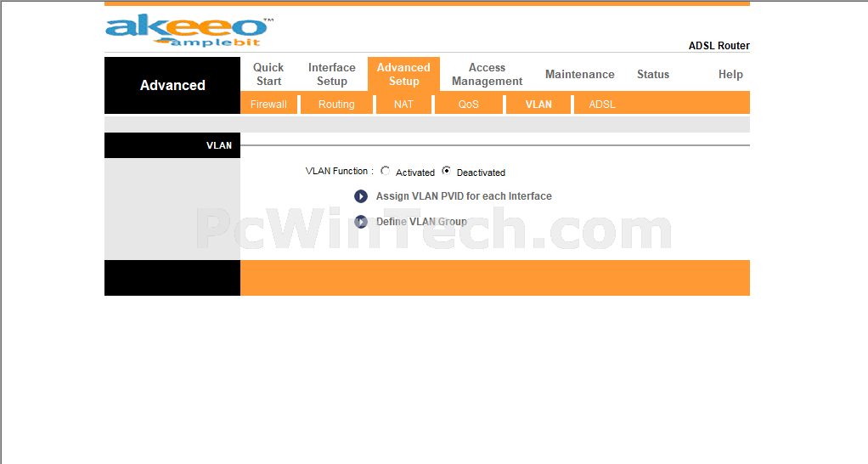Select the Activated radio button
Image resolution: width=868 pixels, height=464 pixels.
pyautogui.click(x=386, y=171)
